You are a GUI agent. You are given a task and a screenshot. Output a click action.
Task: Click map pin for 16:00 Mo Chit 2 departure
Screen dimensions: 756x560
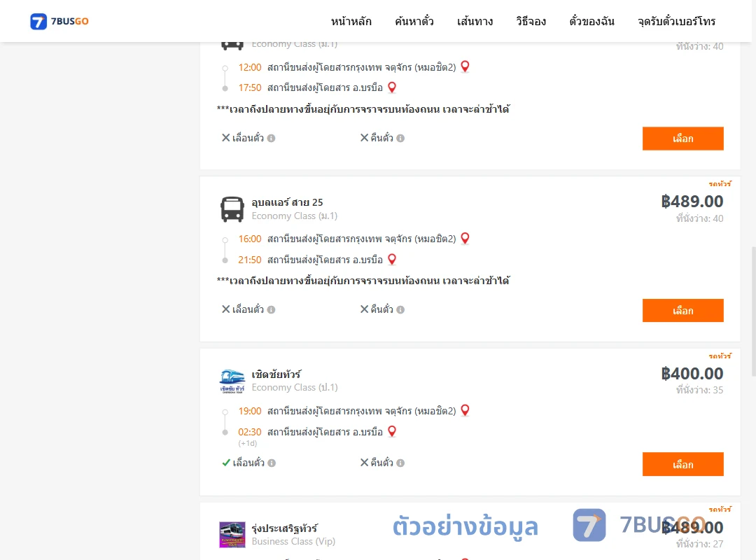465,238
